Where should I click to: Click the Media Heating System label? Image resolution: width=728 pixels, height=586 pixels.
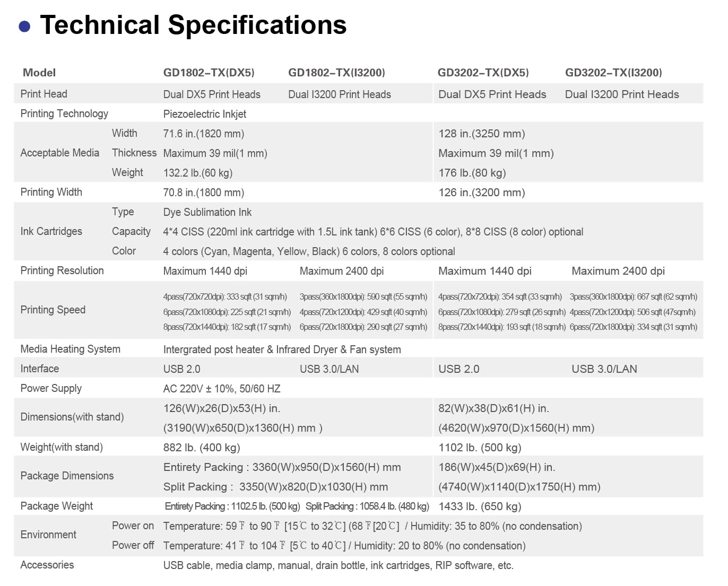pyautogui.click(x=70, y=349)
